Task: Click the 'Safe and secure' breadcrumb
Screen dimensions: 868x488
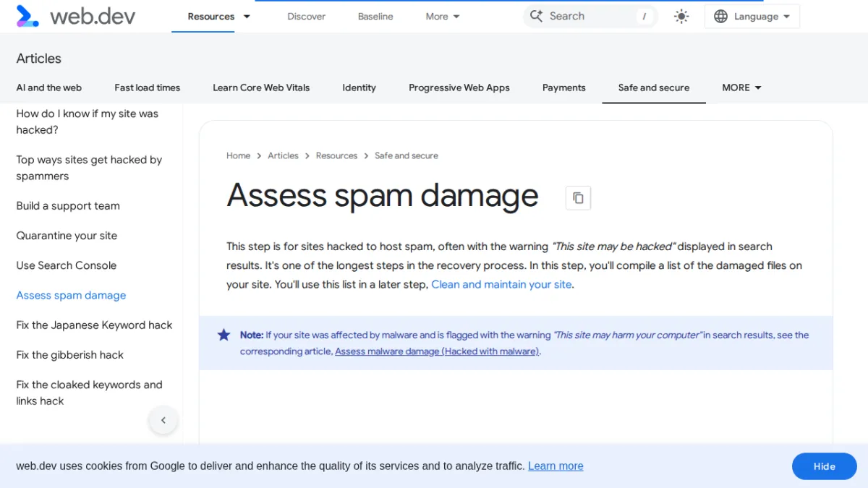Action: pyautogui.click(x=407, y=155)
